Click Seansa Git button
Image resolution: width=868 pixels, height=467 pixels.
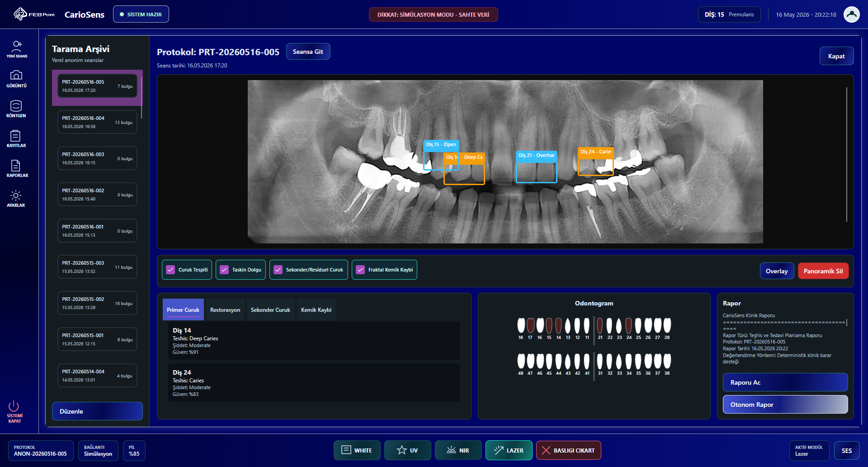308,52
